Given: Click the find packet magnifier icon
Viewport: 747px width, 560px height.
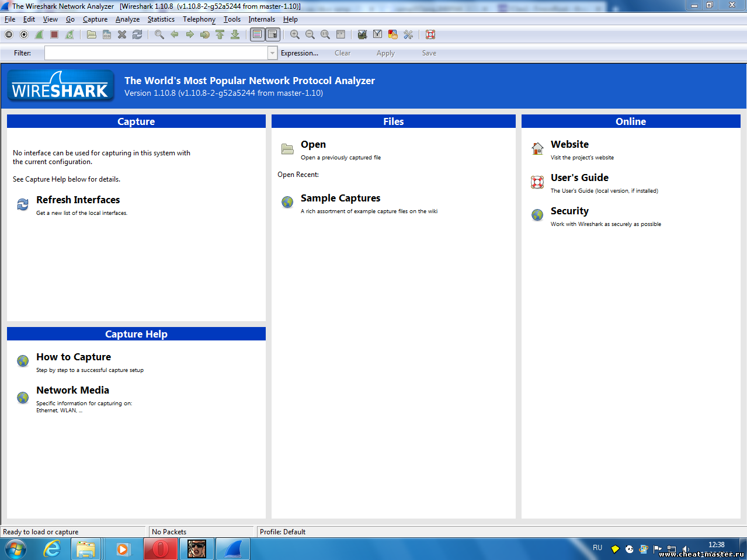Looking at the screenshot, I should [159, 34].
